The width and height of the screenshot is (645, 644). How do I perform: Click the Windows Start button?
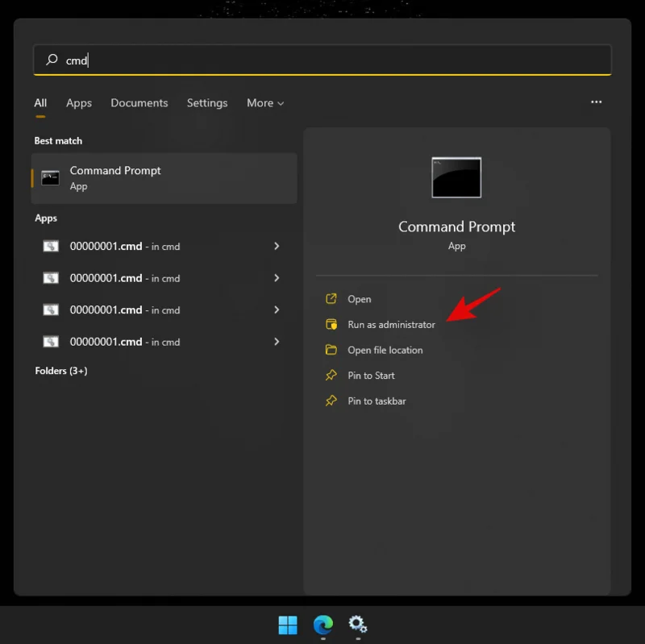(288, 625)
